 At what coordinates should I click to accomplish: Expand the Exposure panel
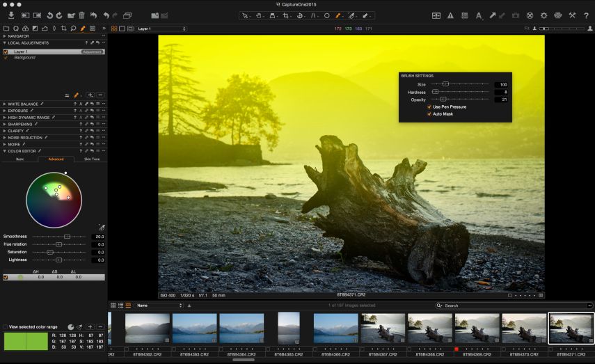pyautogui.click(x=5, y=111)
